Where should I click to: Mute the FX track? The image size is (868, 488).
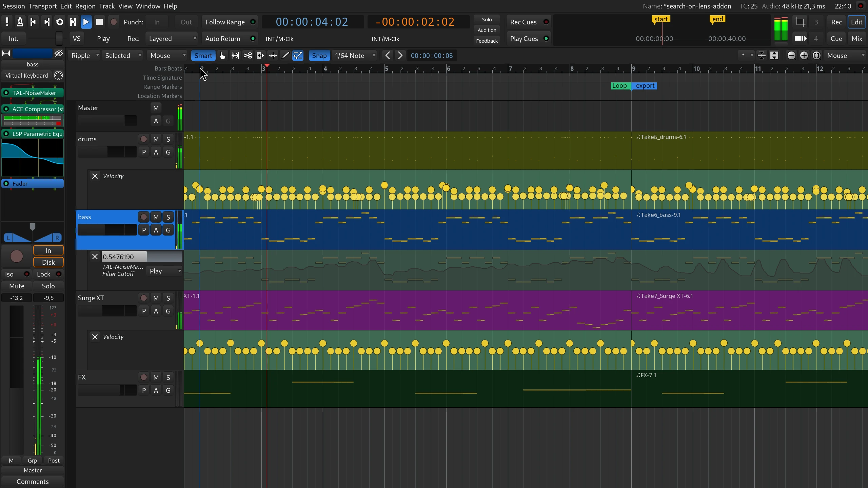156,377
